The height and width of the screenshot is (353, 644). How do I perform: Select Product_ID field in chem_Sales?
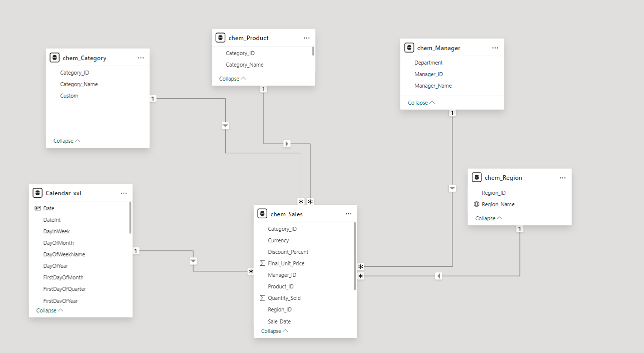tap(281, 286)
